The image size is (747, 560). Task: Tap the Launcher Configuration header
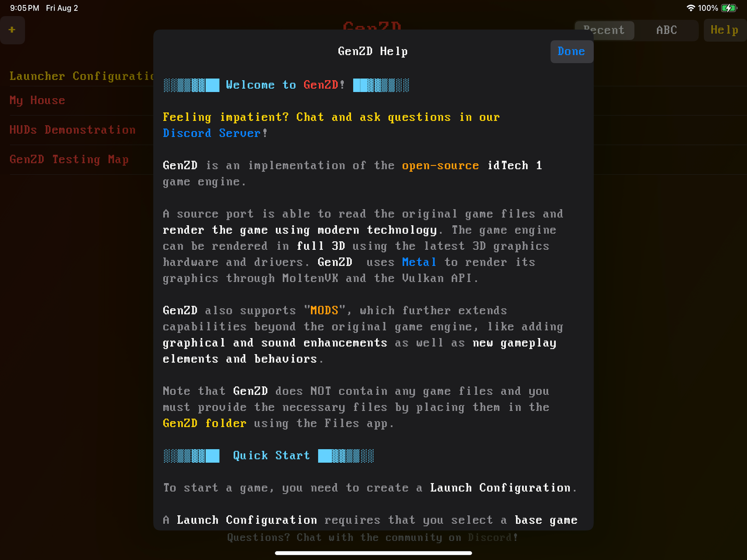(81, 76)
